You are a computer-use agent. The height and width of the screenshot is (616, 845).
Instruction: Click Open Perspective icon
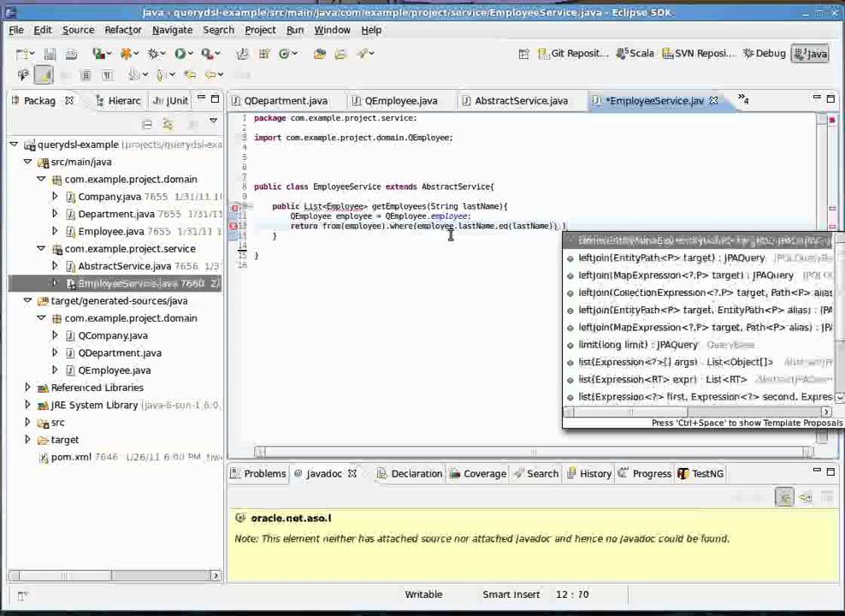pos(523,53)
